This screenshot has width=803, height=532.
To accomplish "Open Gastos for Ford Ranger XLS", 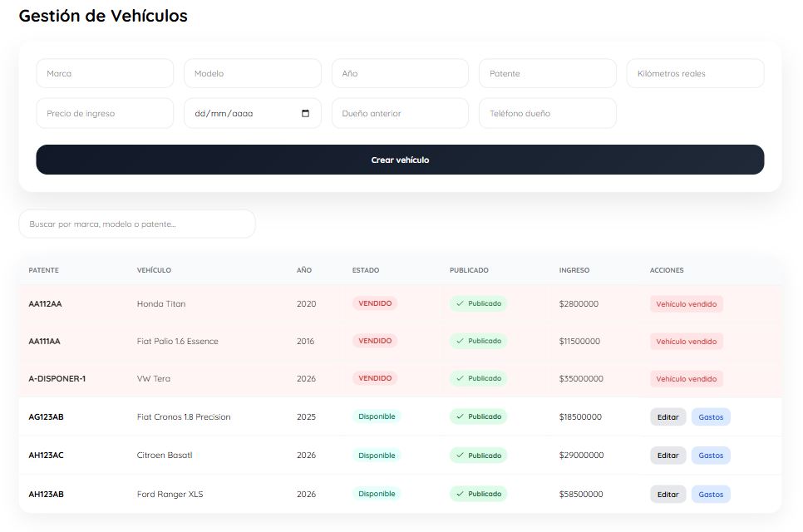I will click(x=711, y=494).
